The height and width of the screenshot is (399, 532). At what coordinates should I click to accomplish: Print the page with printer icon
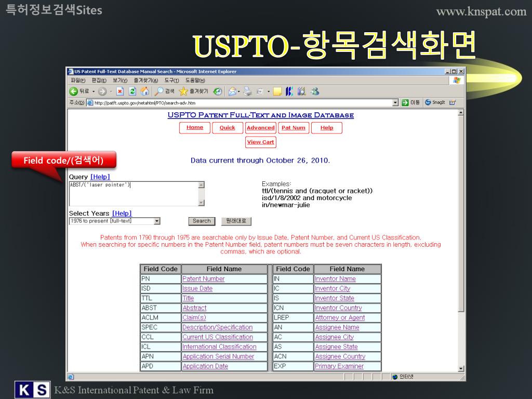pos(248,91)
